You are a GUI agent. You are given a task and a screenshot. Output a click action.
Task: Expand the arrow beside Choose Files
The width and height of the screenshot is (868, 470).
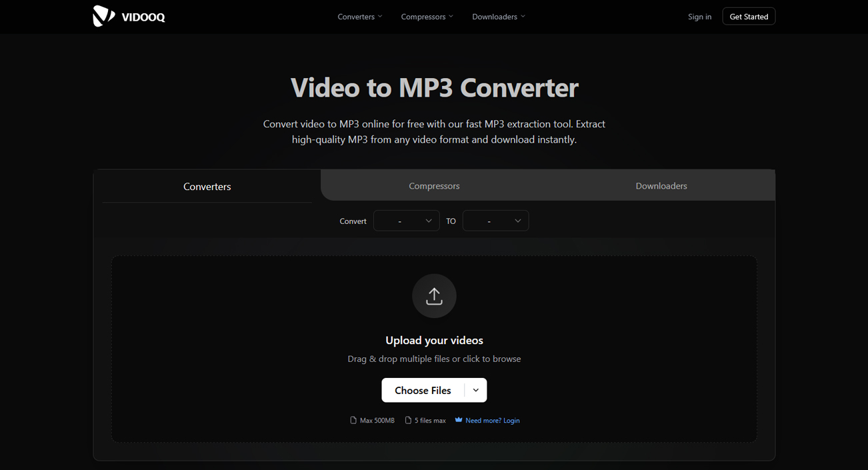coord(475,391)
